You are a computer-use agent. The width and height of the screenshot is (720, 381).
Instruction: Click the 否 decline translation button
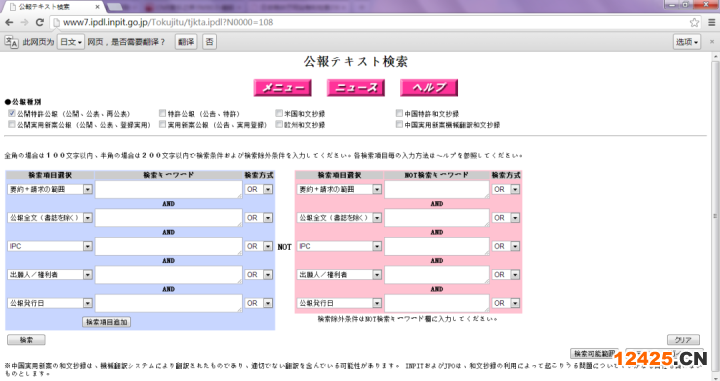coord(209,42)
